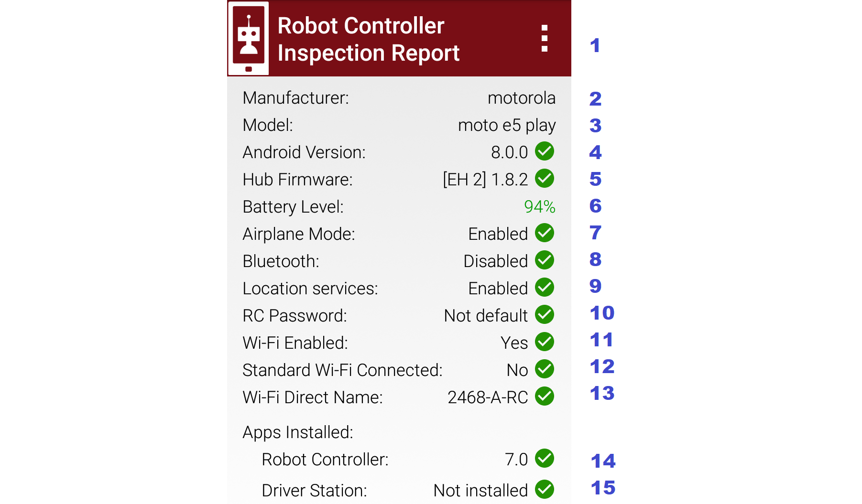The image size is (862, 504).
Task: Click the Hub Firmware green checkmark
Action: tap(545, 179)
